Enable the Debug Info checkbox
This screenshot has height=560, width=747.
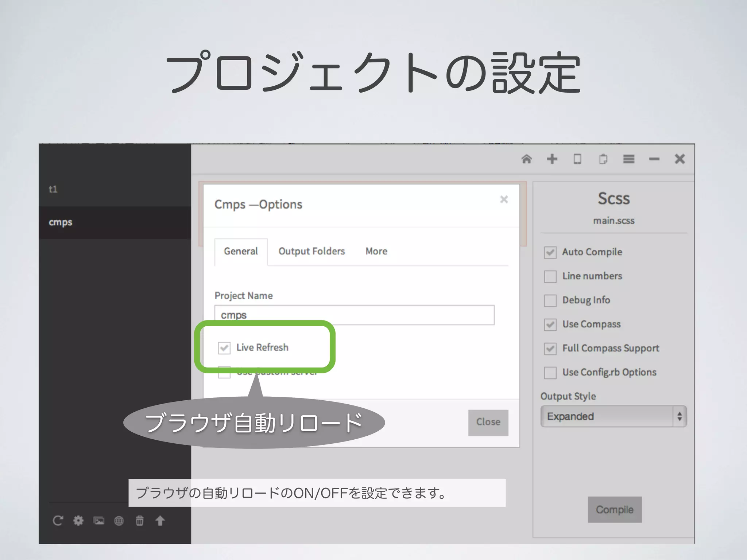550,300
